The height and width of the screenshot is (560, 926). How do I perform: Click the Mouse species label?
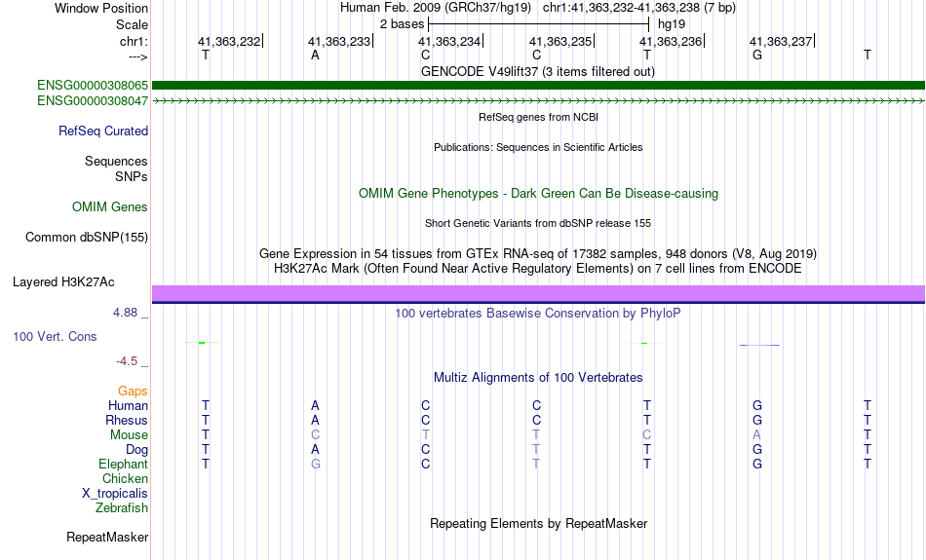(129, 435)
